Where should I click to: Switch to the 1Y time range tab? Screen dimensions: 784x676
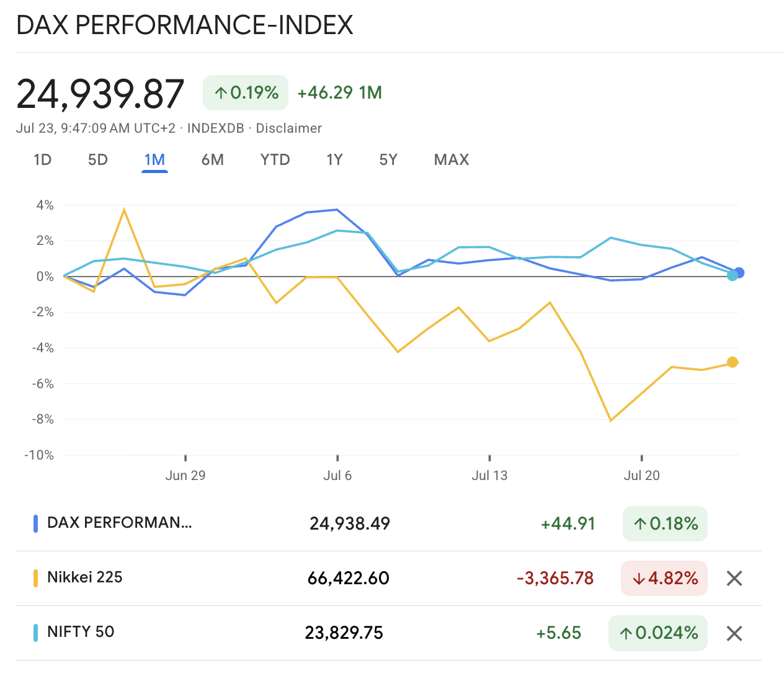click(335, 160)
